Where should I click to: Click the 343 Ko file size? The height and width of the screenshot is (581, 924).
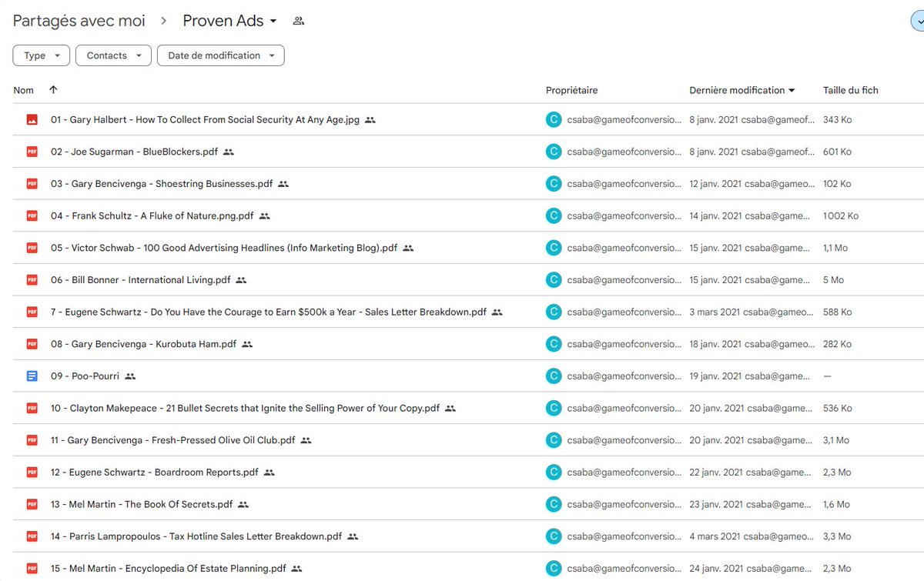838,120
